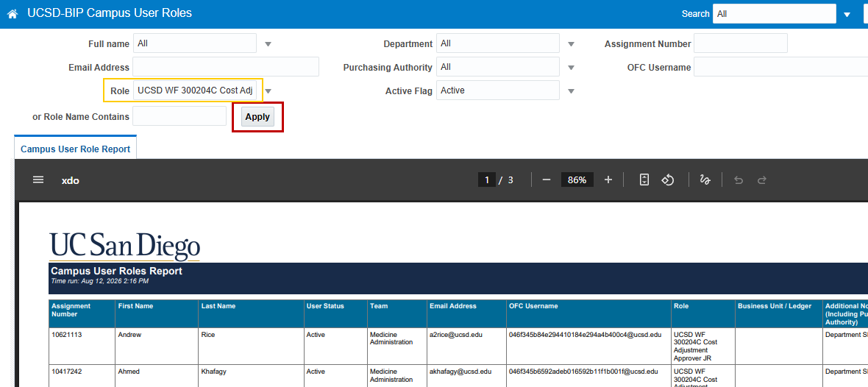Click the Active Flag box showing Active
The image size is (868, 387).
click(x=498, y=90)
